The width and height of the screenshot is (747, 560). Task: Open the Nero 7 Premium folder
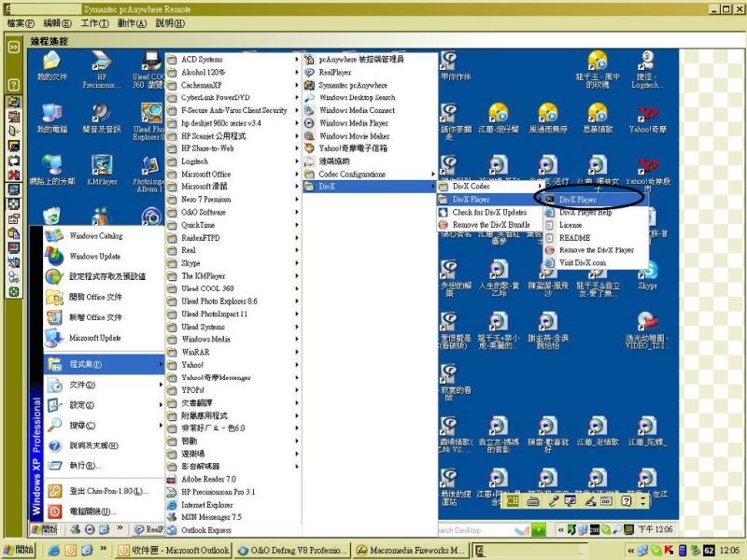[x=233, y=200]
